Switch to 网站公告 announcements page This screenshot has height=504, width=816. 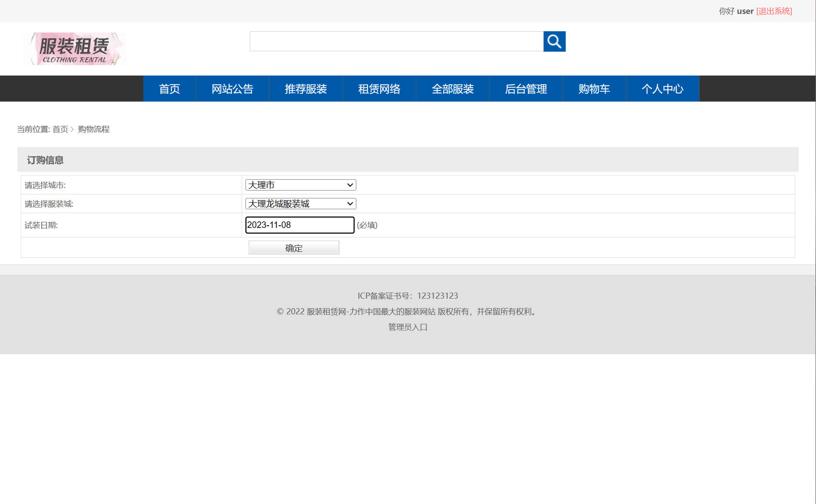(x=232, y=89)
